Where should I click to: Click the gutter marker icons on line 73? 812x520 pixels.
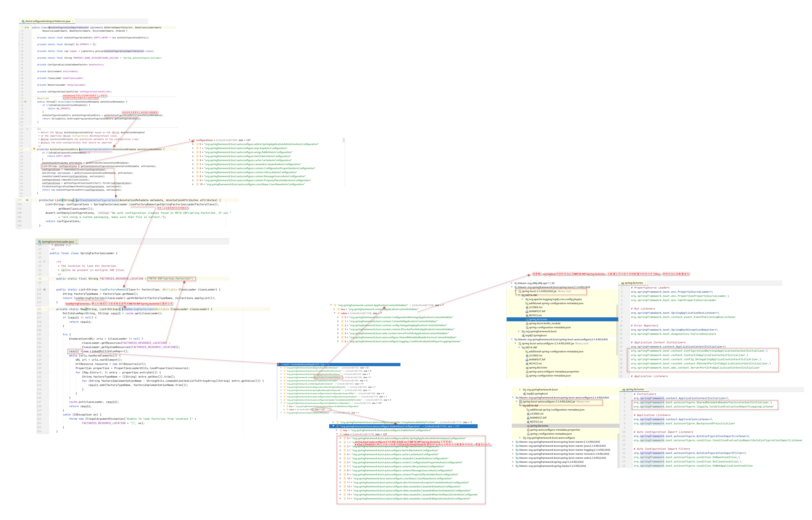[x=26, y=27]
